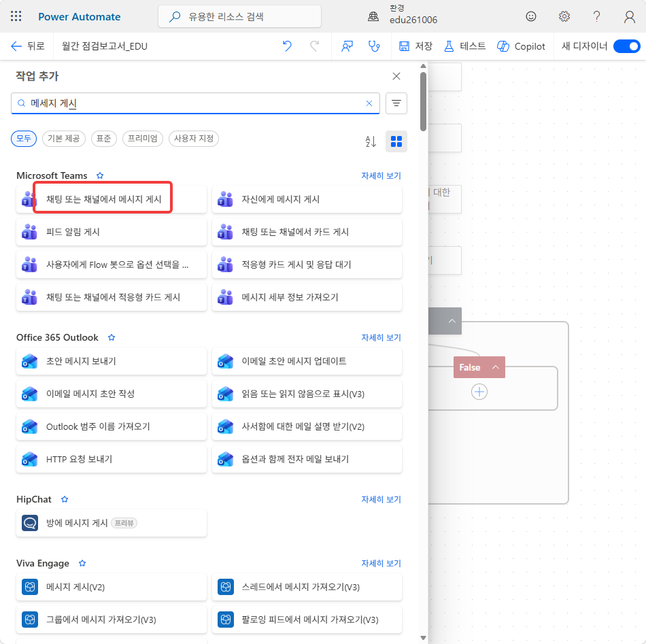Open the flow checker stethoscope icon
Viewport: 646px width, 644px height.
pyautogui.click(x=374, y=46)
